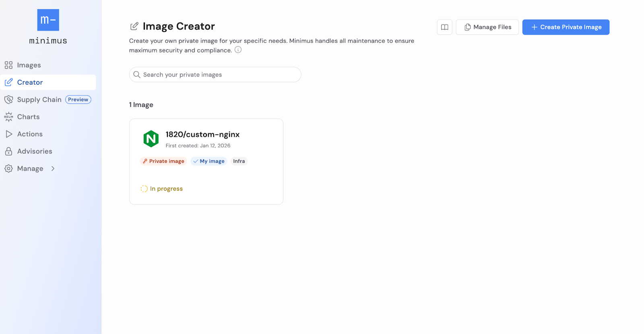Open the documentation book icon button

point(445,27)
